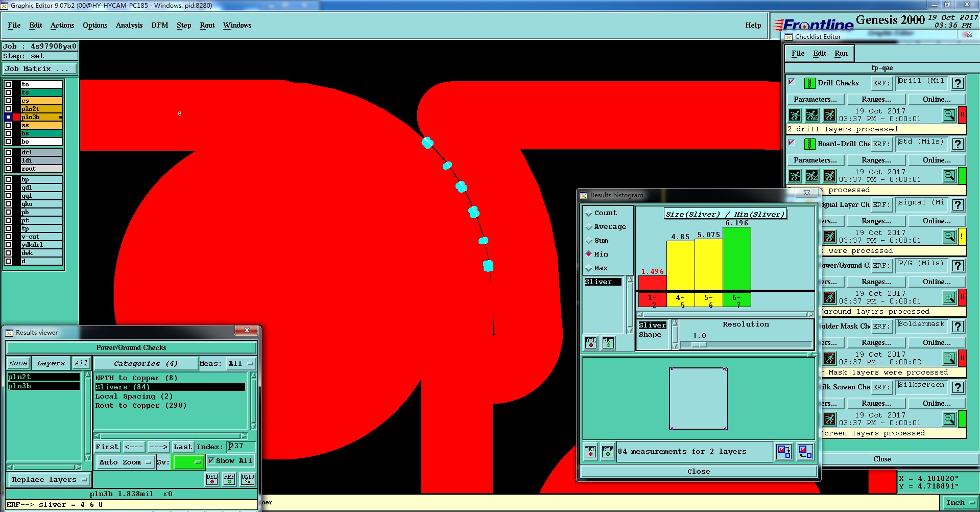Open the Inch units dropdown
Viewport: 980px width, 512px height.
960,503
